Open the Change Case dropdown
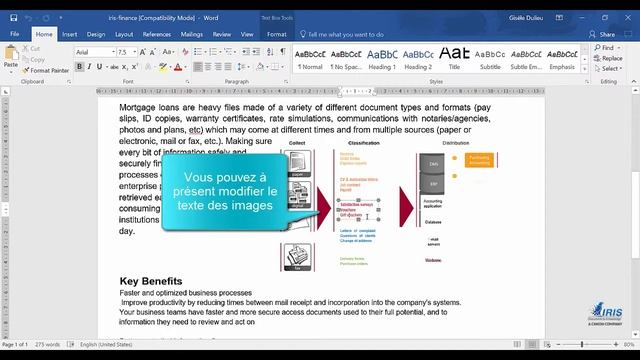Screen dimensions: 640x360 coord(168,52)
